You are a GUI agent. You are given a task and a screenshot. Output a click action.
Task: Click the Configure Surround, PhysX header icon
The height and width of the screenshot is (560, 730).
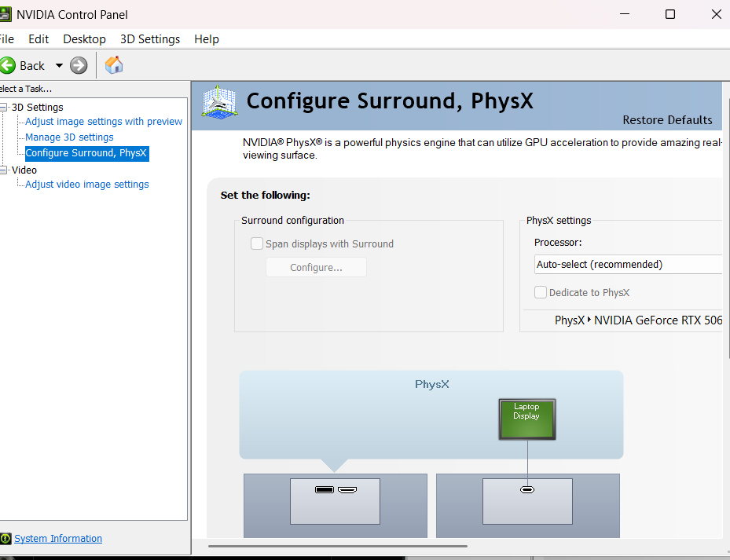(220, 102)
